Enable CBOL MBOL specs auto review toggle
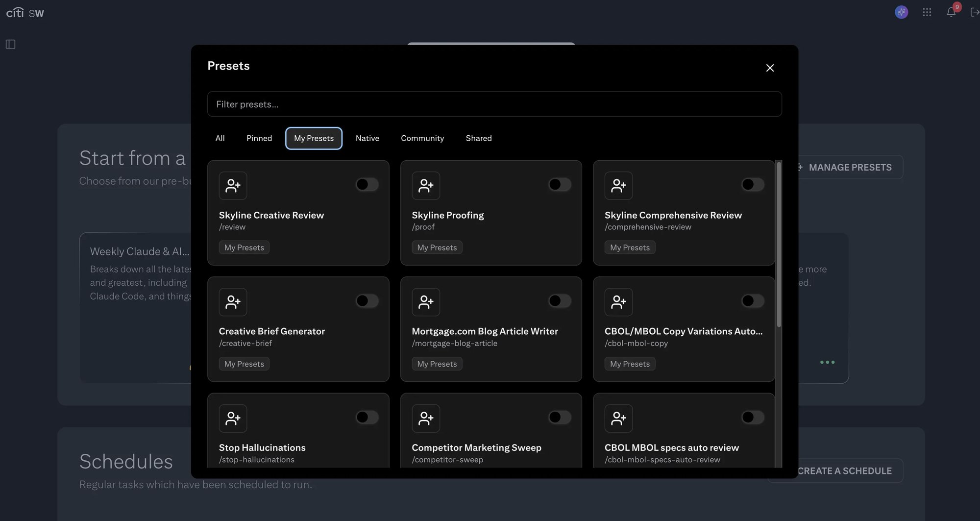This screenshot has height=521, width=980. point(753,417)
